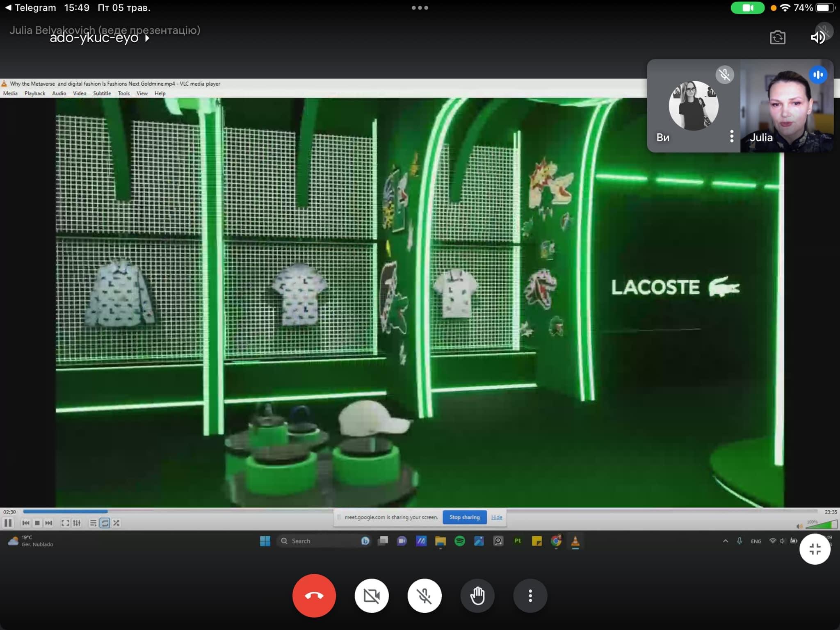Hide the screen sharing notification banner
The height and width of the screenshot is (630, 840).
click(x=497, y=517)
